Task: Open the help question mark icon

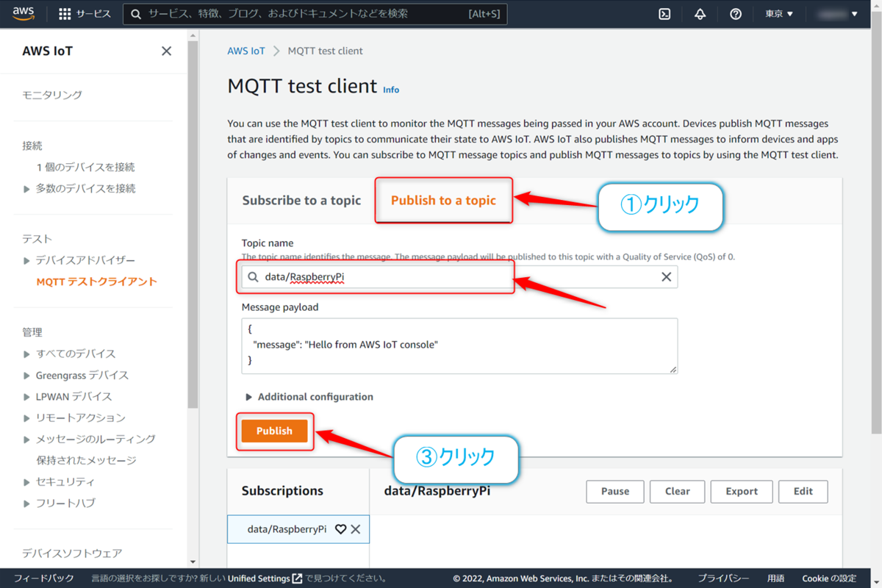Action: (736, 14)
